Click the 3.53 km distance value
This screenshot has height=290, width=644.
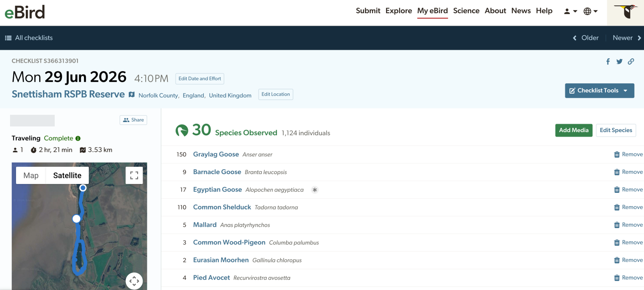point(100,150)
